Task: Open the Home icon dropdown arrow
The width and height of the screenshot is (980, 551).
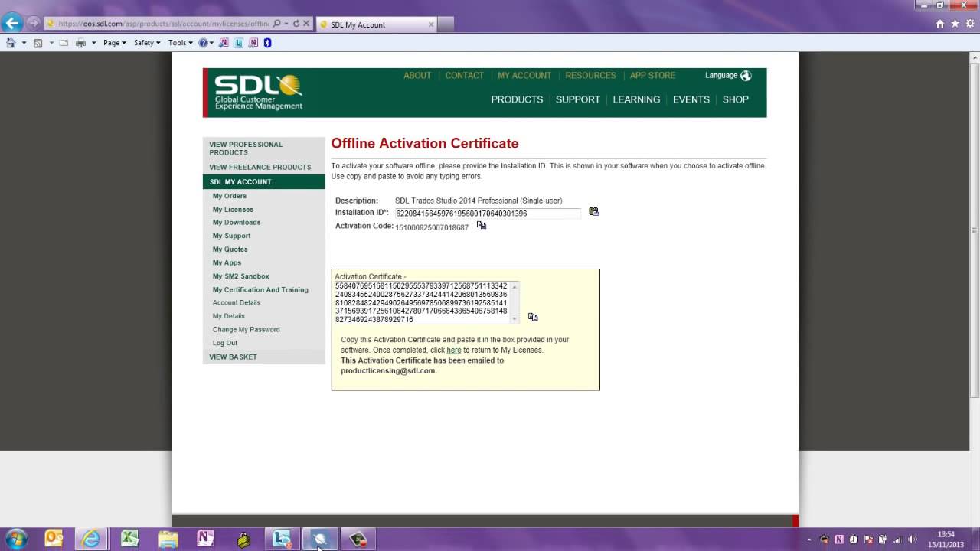Action: point(24,43)
